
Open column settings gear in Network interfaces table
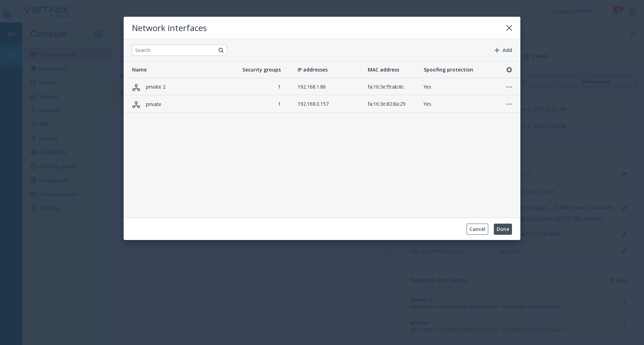click(509, 70)
